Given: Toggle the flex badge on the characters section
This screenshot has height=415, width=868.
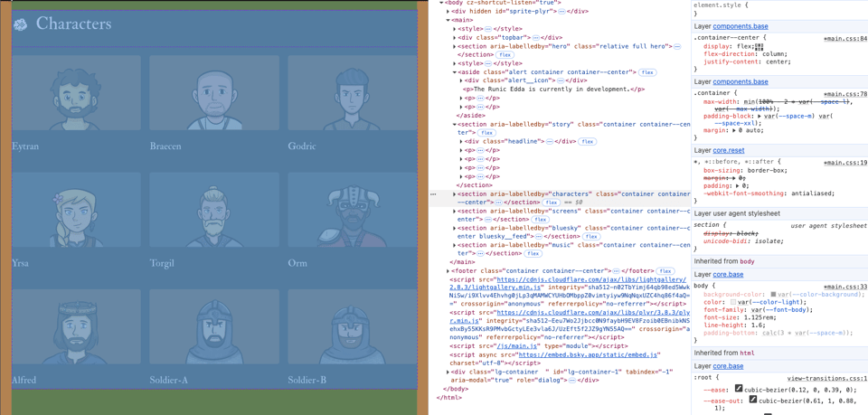Looking at the screenshot, I should click(552, 203).
